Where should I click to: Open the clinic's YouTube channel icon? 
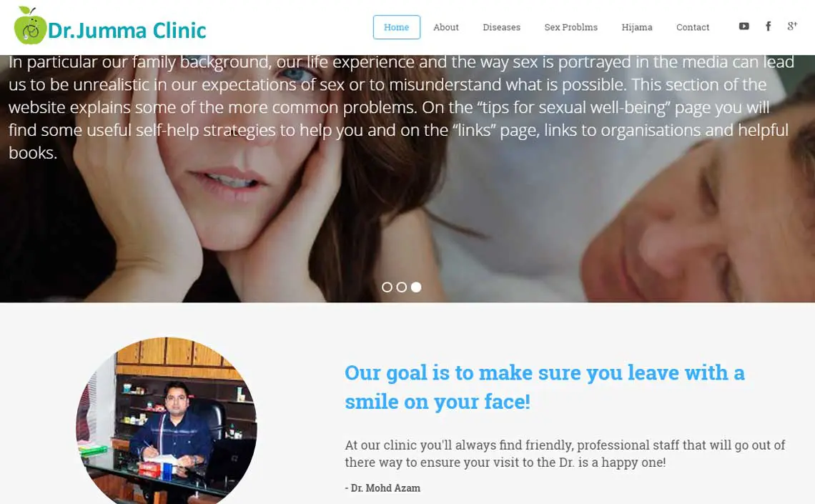pos(744,26)
